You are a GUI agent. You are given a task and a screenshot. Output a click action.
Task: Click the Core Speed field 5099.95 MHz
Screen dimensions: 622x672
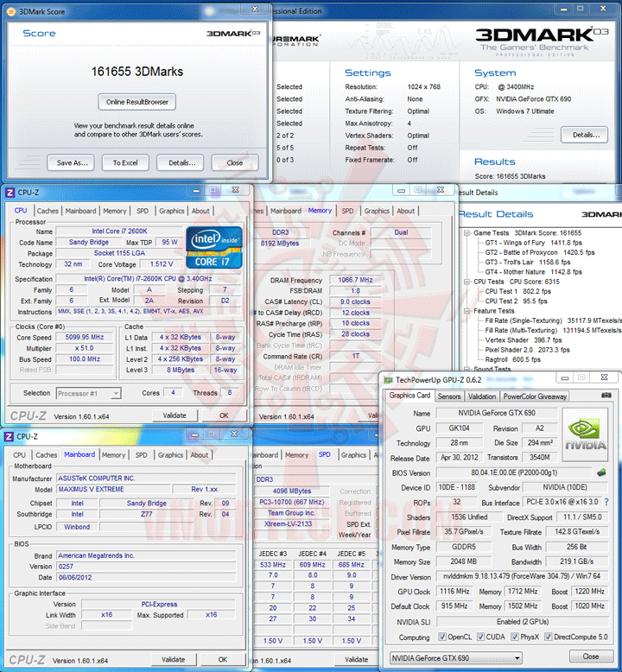click(85, 337)
